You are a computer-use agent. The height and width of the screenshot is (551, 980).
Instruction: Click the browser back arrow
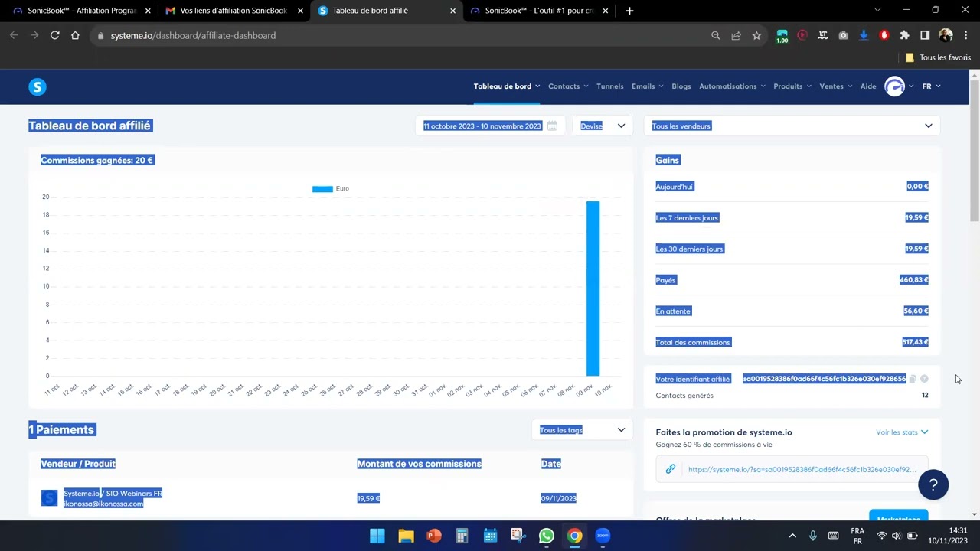click(x=14, y=35)
